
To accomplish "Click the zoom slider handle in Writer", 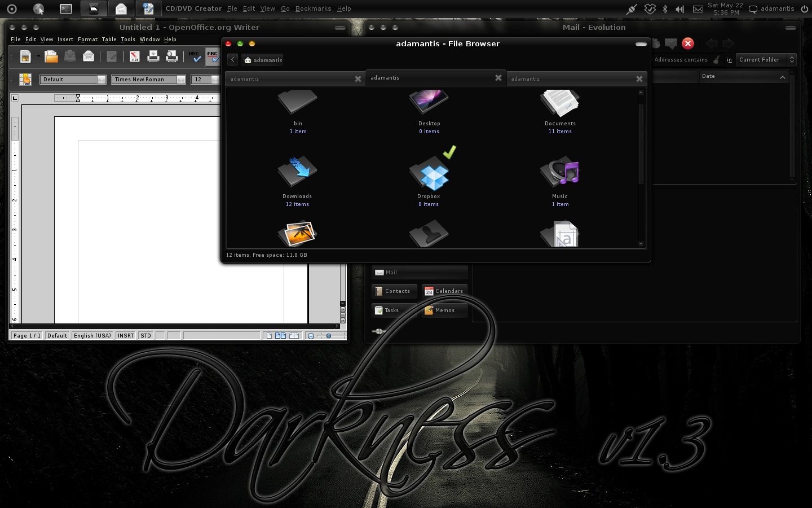I will click(x=329, y=336).
